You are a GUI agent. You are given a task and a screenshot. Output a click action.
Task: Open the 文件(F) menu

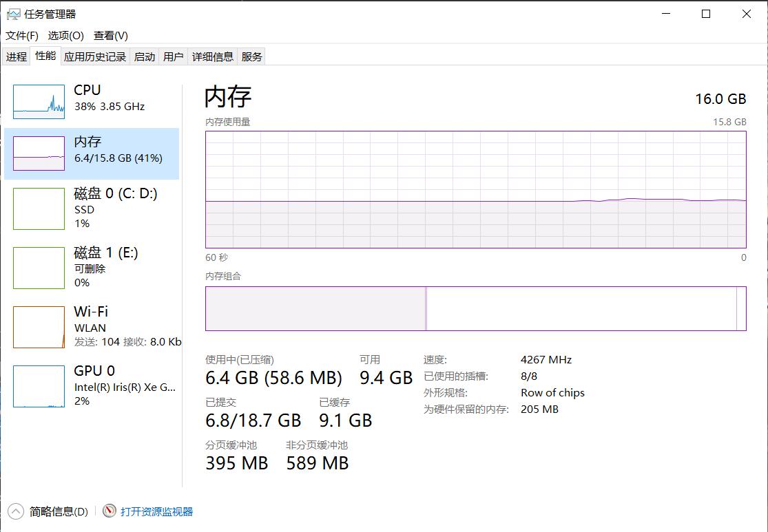[x=22, y=36]
